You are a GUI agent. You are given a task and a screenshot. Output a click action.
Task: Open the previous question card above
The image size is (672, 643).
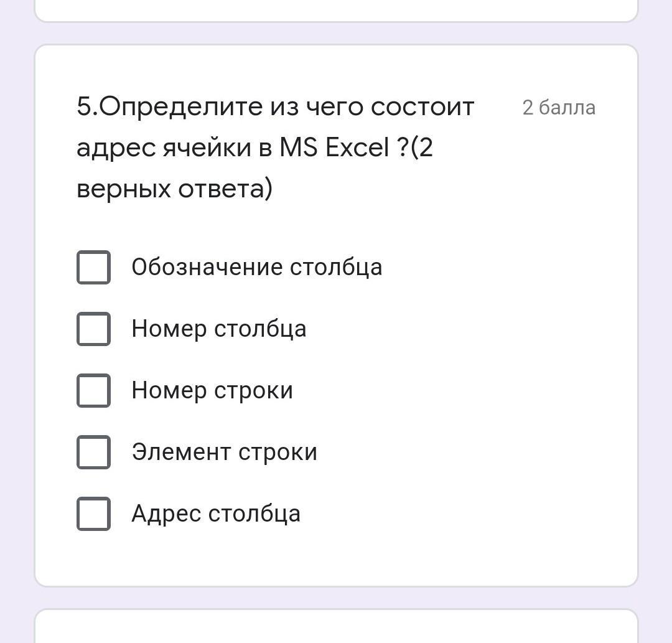[336, 9]
